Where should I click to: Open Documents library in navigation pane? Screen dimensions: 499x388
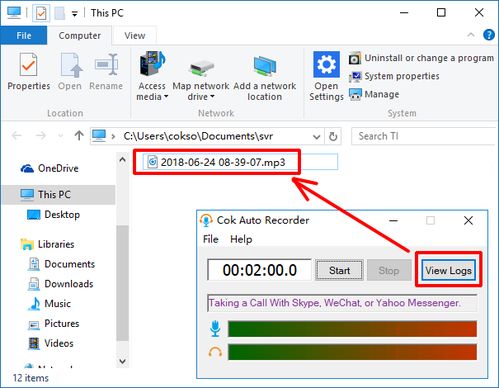click(61, 264)
